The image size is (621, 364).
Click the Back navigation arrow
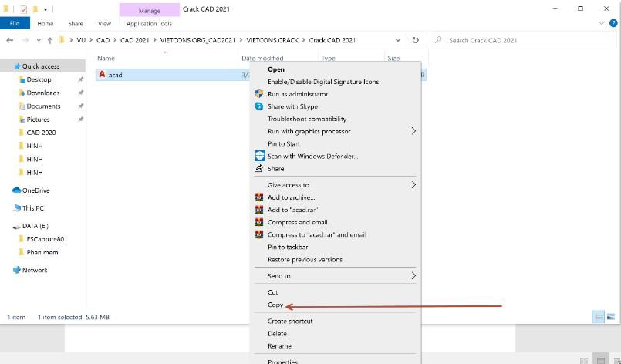tap(9, 40)
